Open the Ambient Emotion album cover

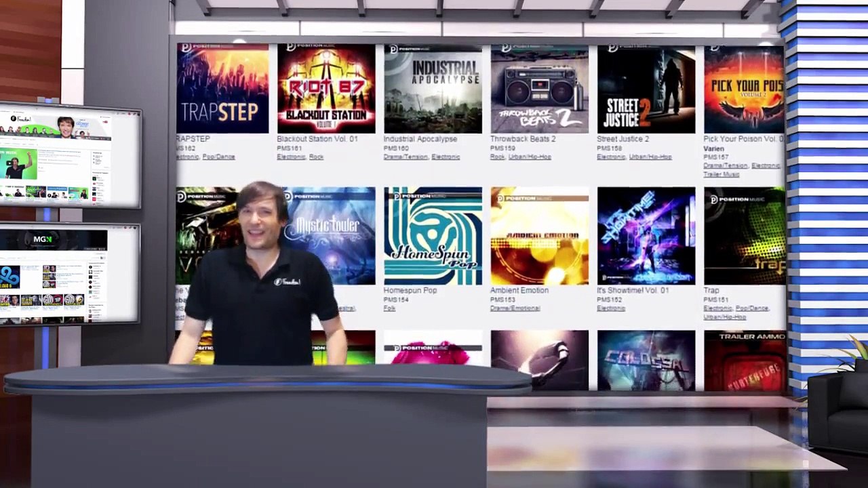540,236
